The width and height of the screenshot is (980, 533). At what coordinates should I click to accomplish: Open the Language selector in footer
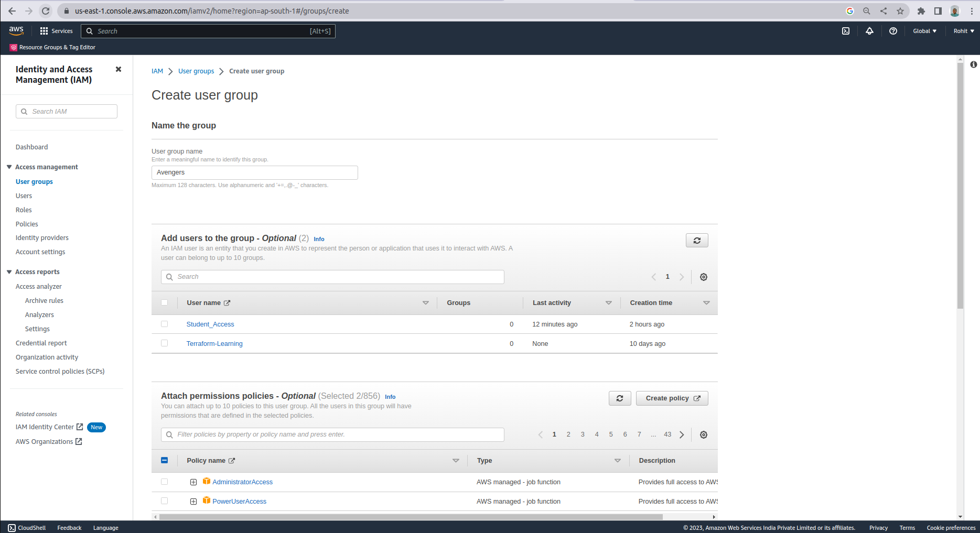pyautogui.click(x=106, y=528)
